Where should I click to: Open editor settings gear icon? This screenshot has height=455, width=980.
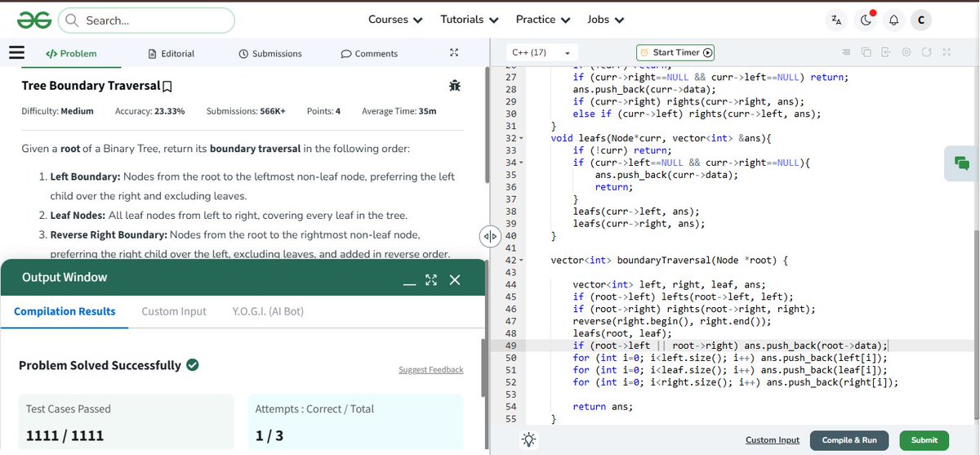click(906, 52)
